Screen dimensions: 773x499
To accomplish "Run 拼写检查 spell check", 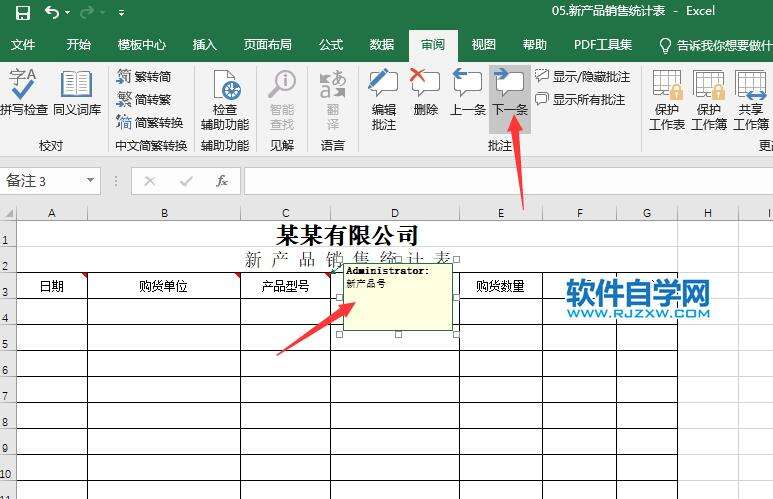I will pyautogui.click(x=23, y=92).
